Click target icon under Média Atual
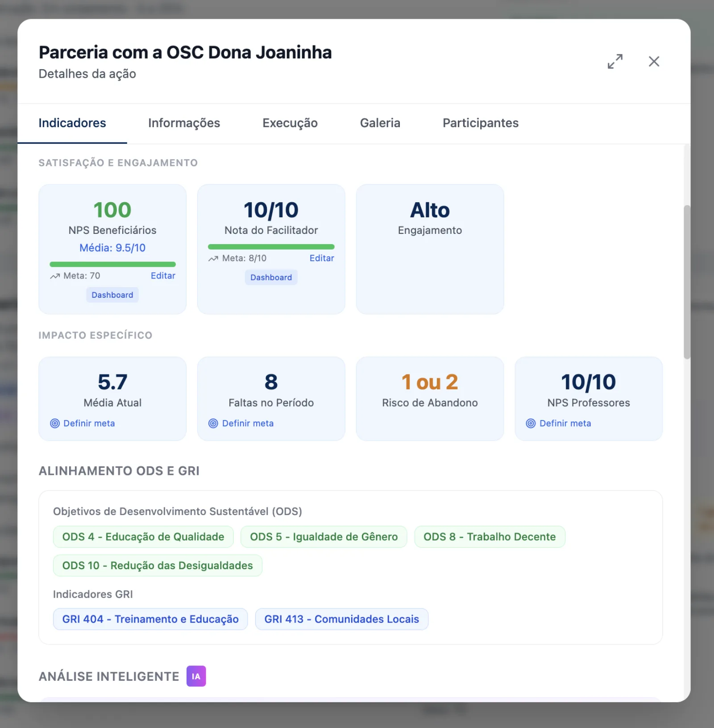The image size is (714, 728). pyautogui.click(x=55, y=423)
